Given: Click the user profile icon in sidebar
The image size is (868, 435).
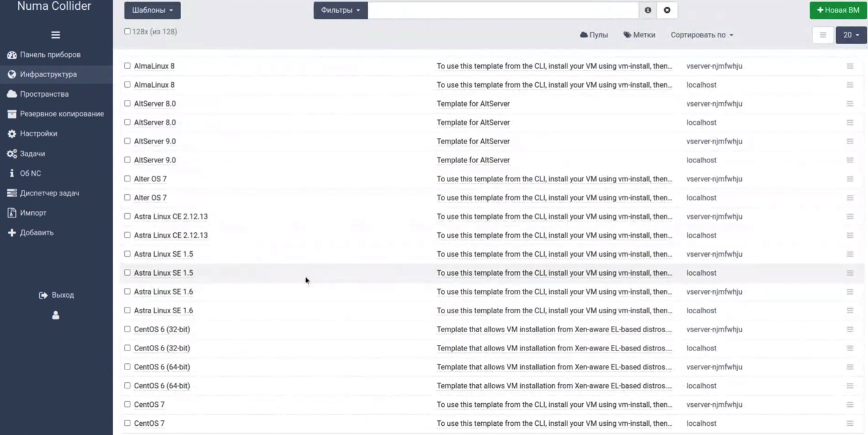Looking at the screenshot, I should pyautogui.click(x=56, y=316).
